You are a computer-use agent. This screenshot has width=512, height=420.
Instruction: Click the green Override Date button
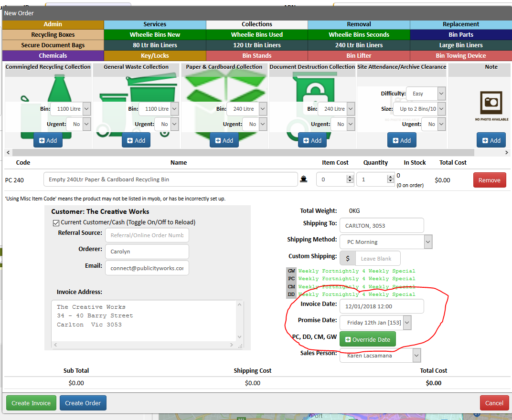pyautogui.click(x=368, y=339)
